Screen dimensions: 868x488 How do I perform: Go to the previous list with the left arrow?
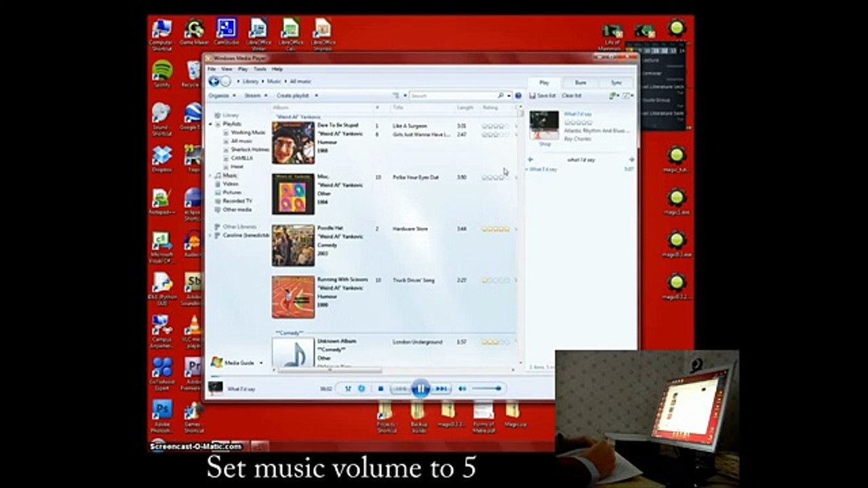click(x=531, y=159)
